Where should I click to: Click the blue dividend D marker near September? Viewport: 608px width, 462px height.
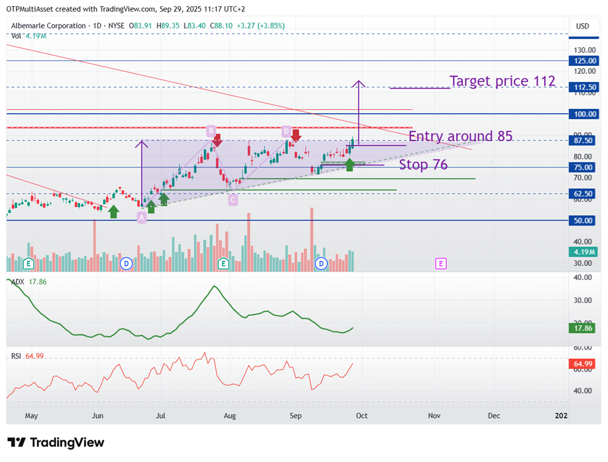click(321, 264)
